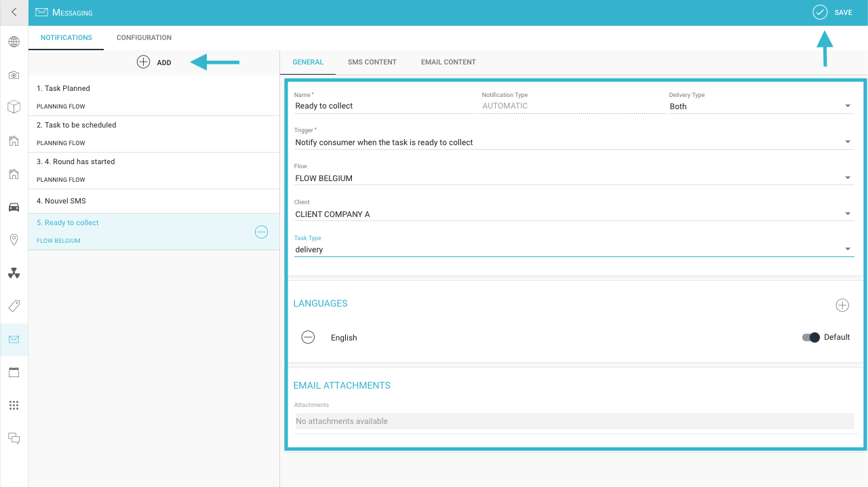Click FLOW BELGIUM subtitle in notification list

(x=58, y=241)
